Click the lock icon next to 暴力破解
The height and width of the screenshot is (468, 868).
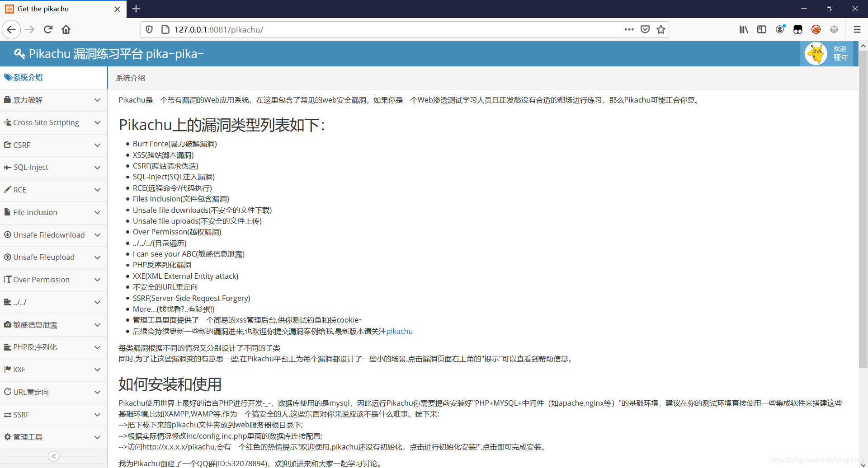7,99
